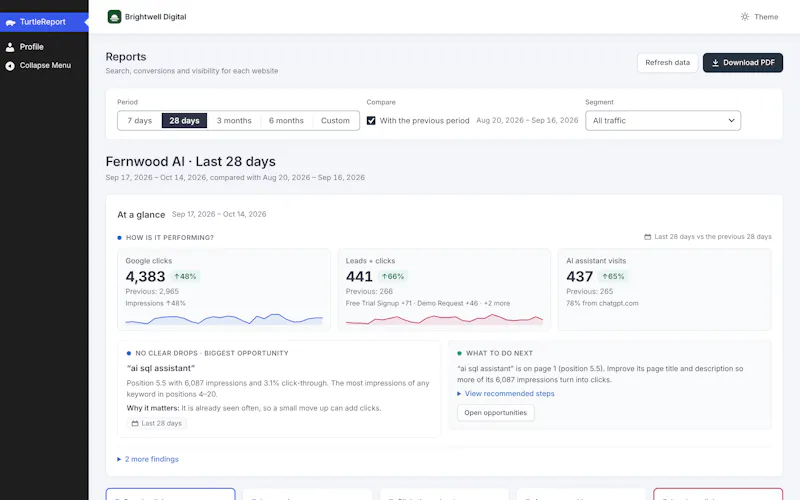Click the TurtleReport turtle icon

tap(10, 22)
